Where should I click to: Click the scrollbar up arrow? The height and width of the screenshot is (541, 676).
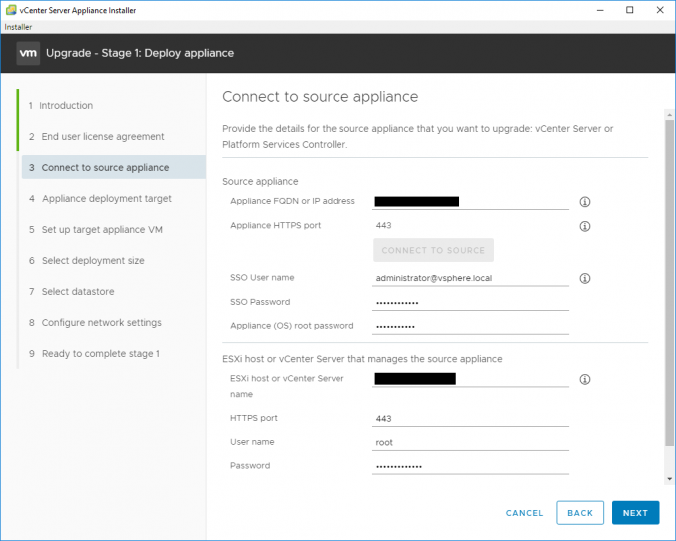(x=669, y=115)
